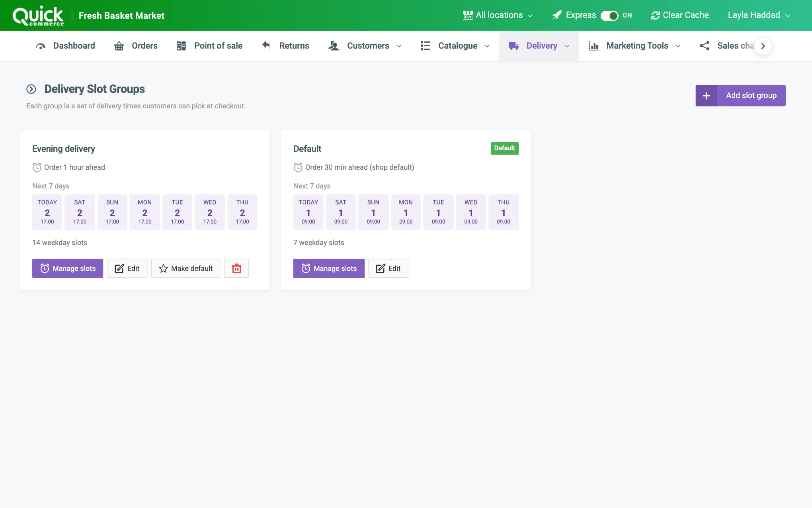
Task: Expand the Customers menu chevron
Action: point(399,46)
